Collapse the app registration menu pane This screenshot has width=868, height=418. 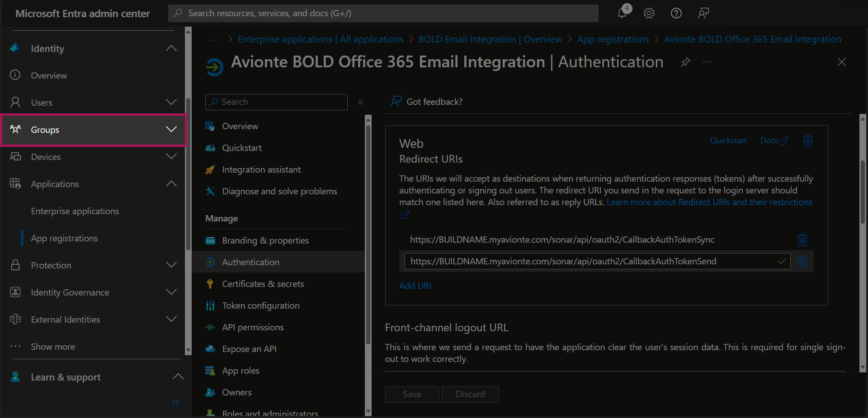tap(361, 102)
